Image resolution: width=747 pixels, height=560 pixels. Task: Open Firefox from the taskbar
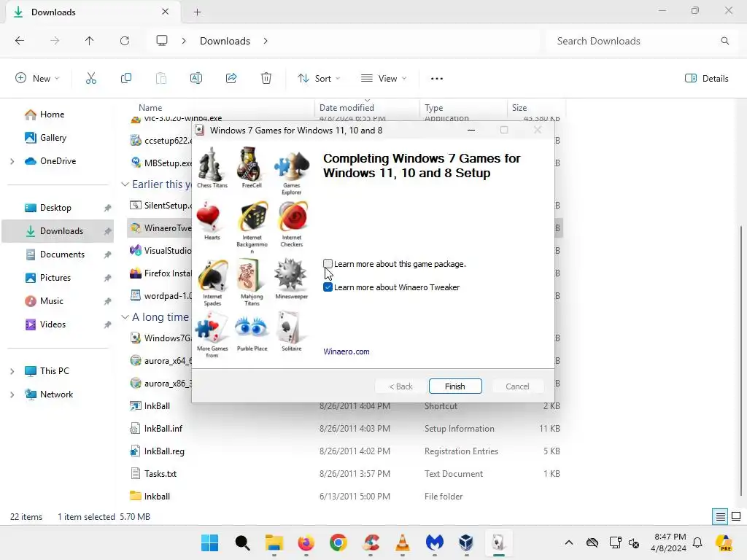click(306, 542)
